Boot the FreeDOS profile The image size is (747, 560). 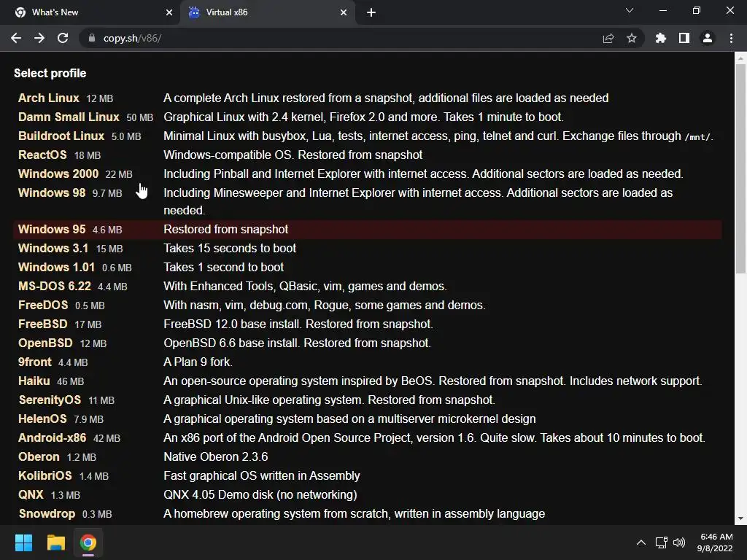point(43,306)
